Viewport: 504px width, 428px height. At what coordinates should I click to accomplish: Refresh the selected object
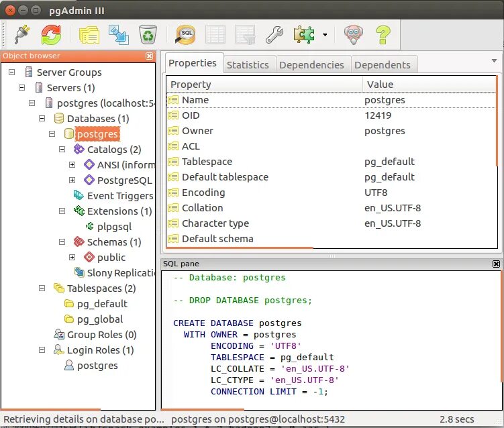pyautogui.click(x=52, y=35)
